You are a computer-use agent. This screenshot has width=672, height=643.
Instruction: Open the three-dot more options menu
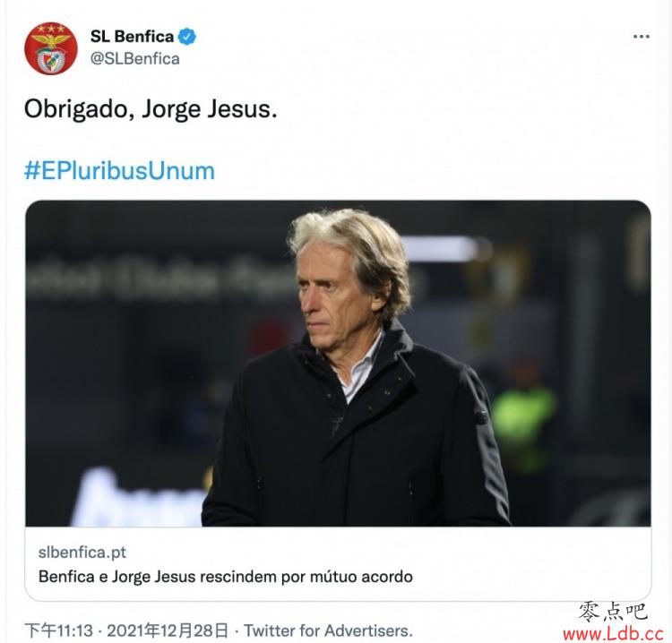[x=642, y=37]
